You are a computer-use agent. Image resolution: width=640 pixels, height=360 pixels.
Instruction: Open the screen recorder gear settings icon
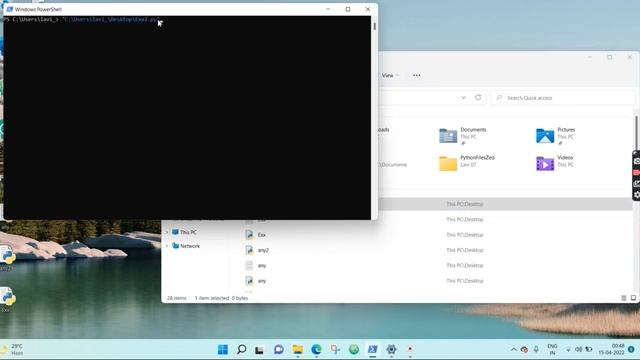pos(637,195)
